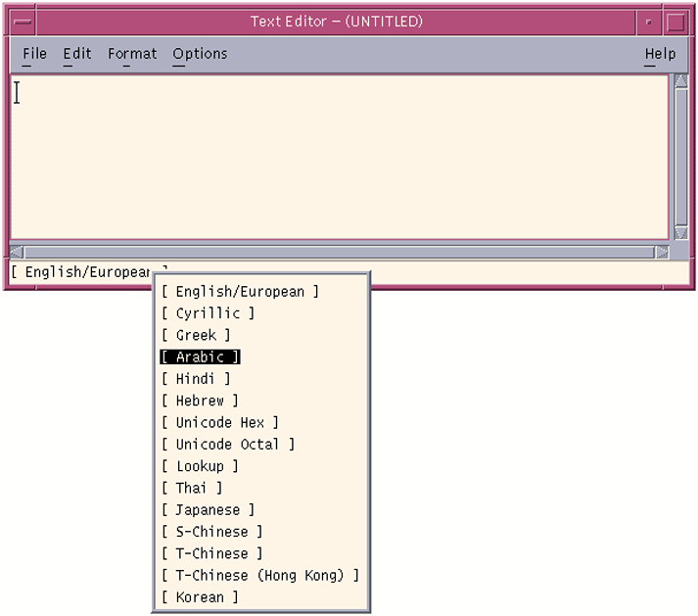The width and height of the screenshot is (698, 616).
Task: Open the window menu button in title bar
Action: point(23,22)
